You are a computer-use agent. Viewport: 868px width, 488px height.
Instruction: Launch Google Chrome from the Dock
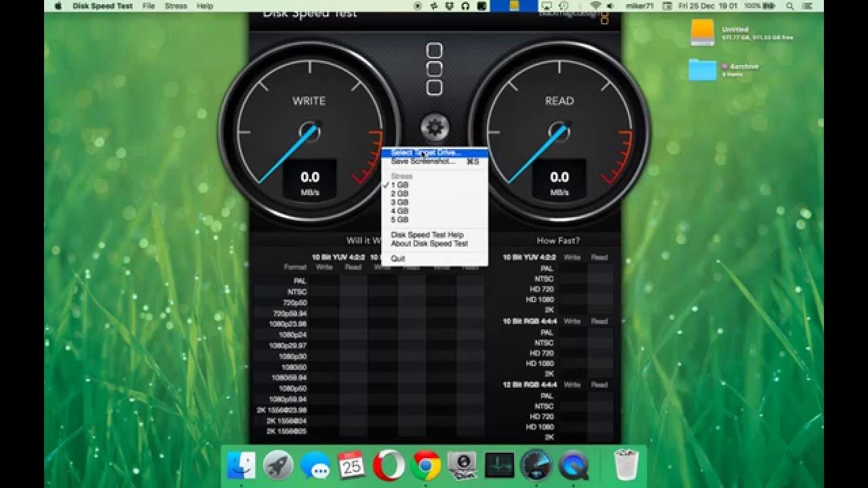[x=426, y=466]
